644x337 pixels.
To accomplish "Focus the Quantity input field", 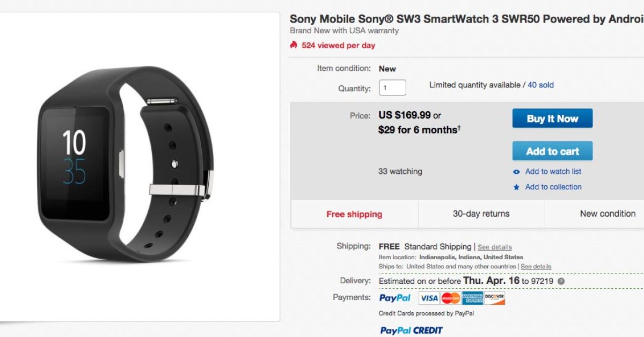I will 392,87.
